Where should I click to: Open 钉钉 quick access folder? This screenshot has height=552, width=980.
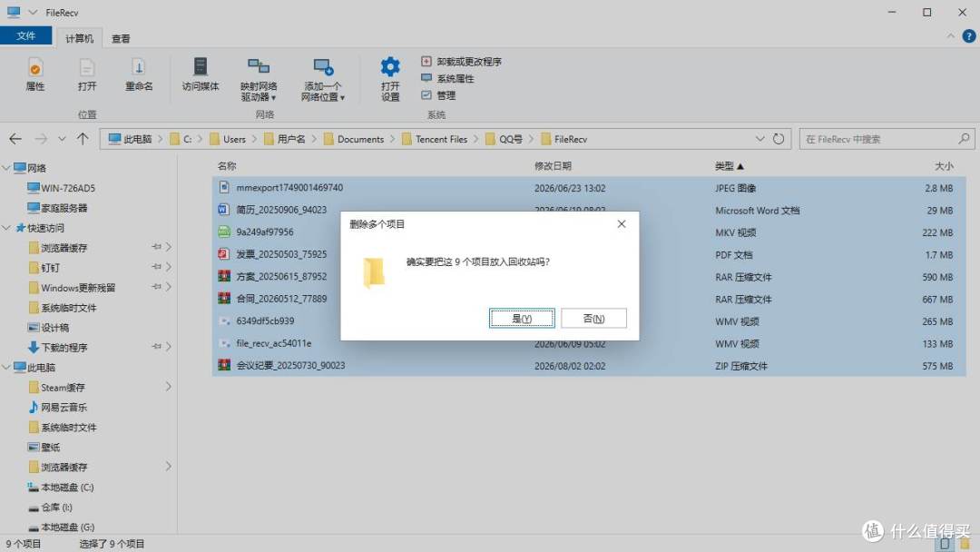[x=44, y=268]
